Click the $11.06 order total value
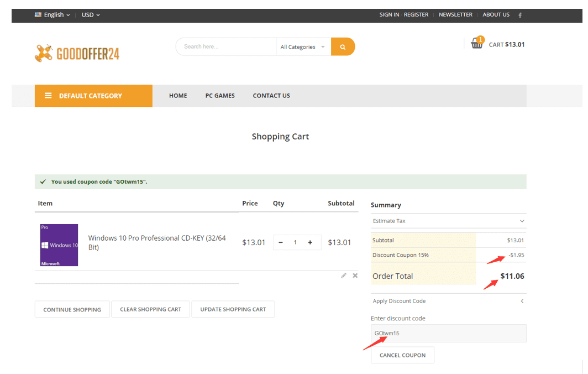 tap(512, 277)
